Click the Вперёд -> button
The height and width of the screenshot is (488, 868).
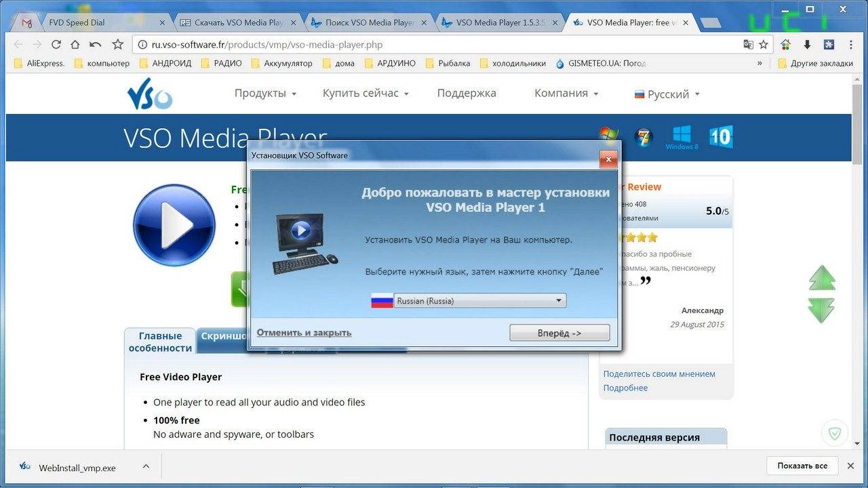559,333
